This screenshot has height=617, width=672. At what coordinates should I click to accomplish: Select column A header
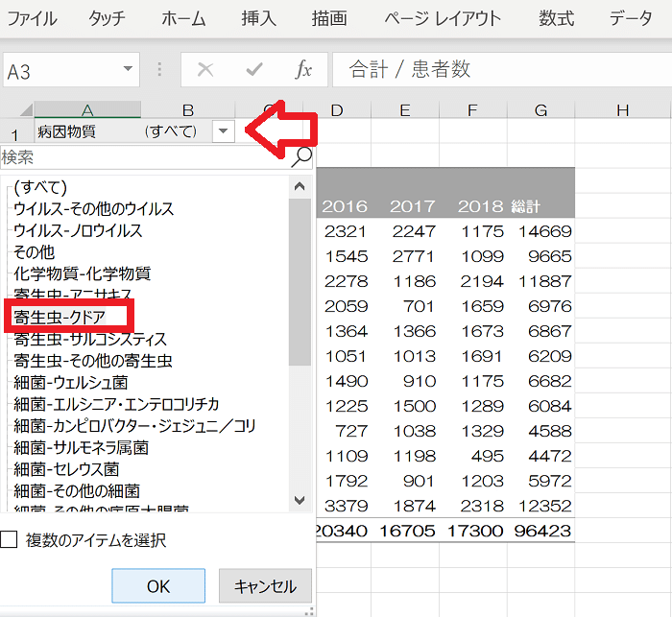click(x=87, y=110)
